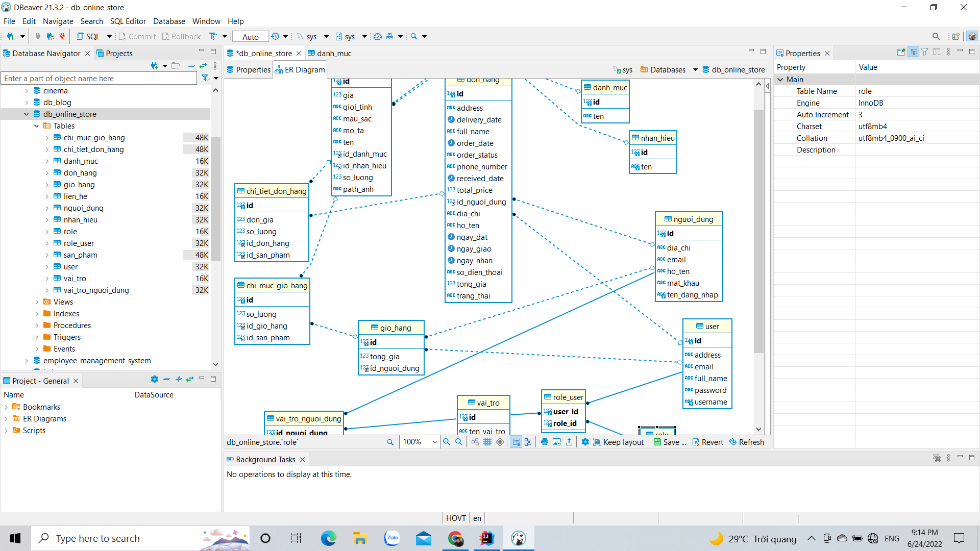Open the Database menu
This screenshot has width=980, height=551.
pyautogui.click(x=169, y=21)
